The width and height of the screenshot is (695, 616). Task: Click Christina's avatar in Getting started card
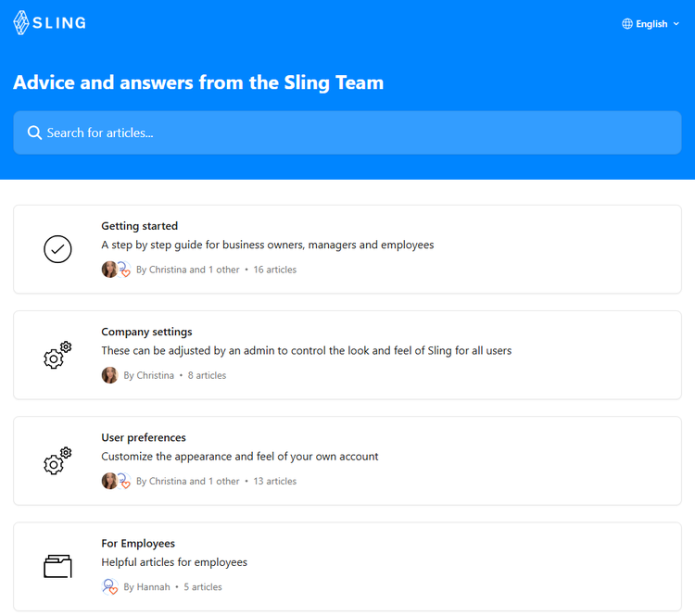(109, 270)
